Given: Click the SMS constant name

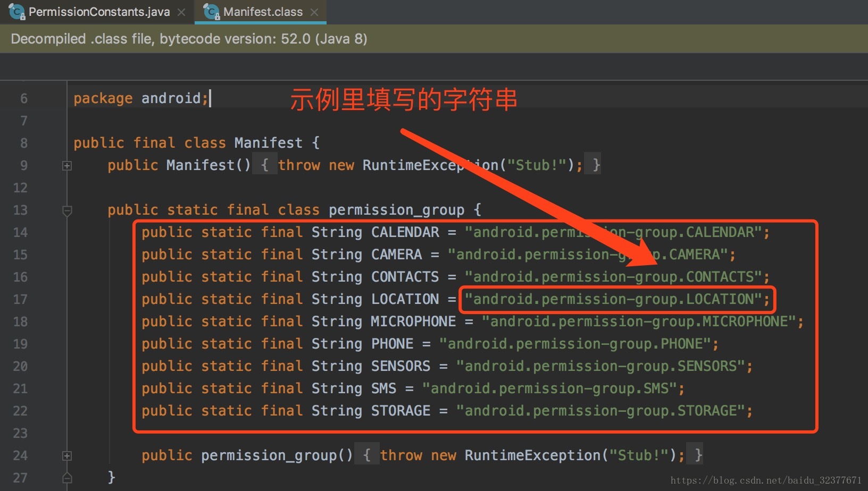Looking at the screenshot, I should (383, 388).
